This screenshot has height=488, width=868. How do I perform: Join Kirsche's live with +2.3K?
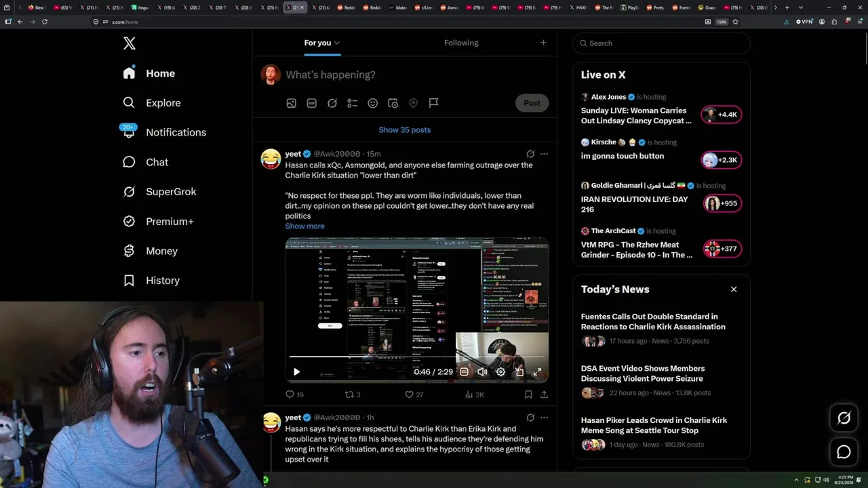point(721,160)
